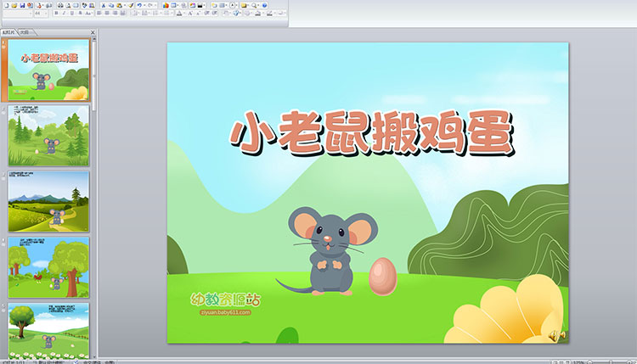Adjust the zoom slider in the status bar
The width and height of the screenshot is (637, 364).
point(611,362)
